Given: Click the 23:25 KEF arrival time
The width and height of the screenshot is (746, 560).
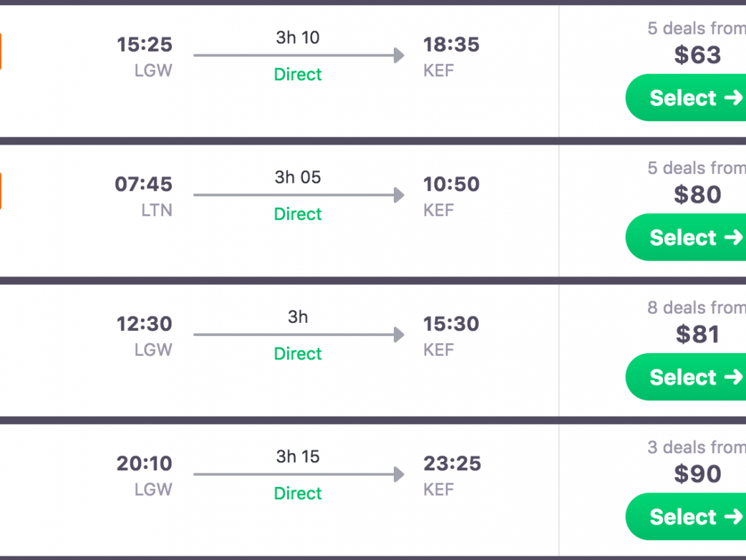Looking at the screenshot, I should click(452, 464).
